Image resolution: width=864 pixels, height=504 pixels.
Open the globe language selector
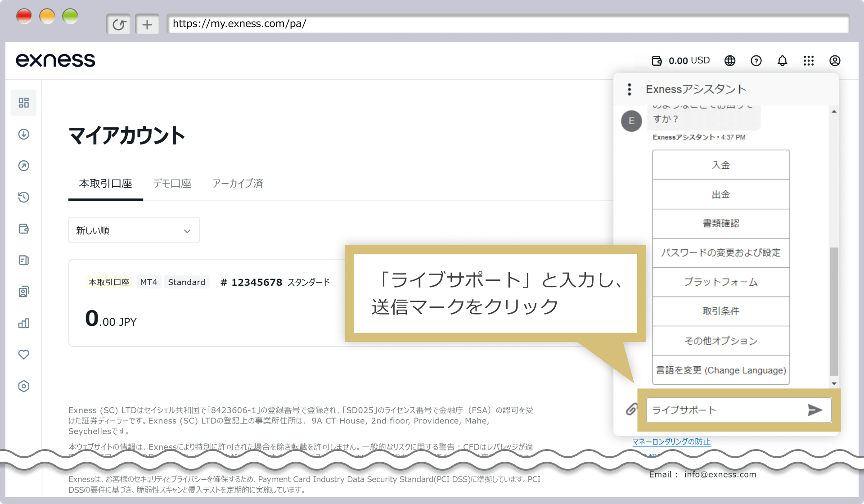tap(730, 61)
